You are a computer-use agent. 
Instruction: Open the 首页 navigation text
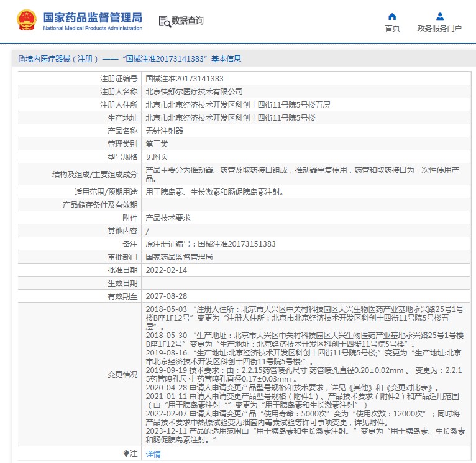pyautogui.click(x=392, y=29)
